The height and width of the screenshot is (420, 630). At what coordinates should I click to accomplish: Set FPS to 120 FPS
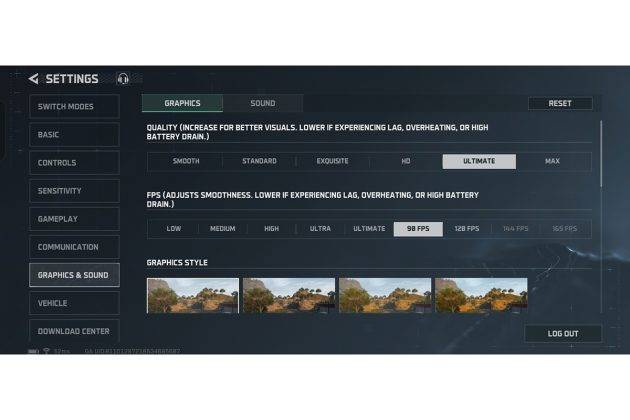pyautogui.click(x=467, y=229)
